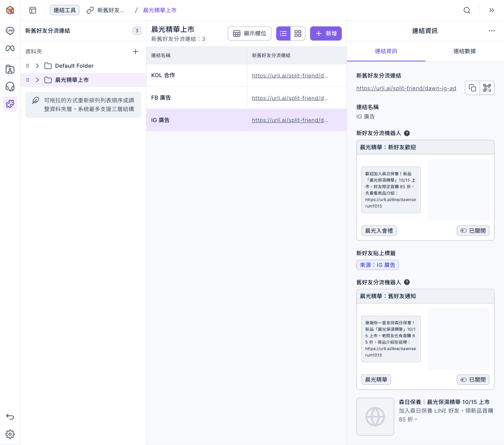Select the puzzle-piece extensions icon

click(x=10, y=104)
